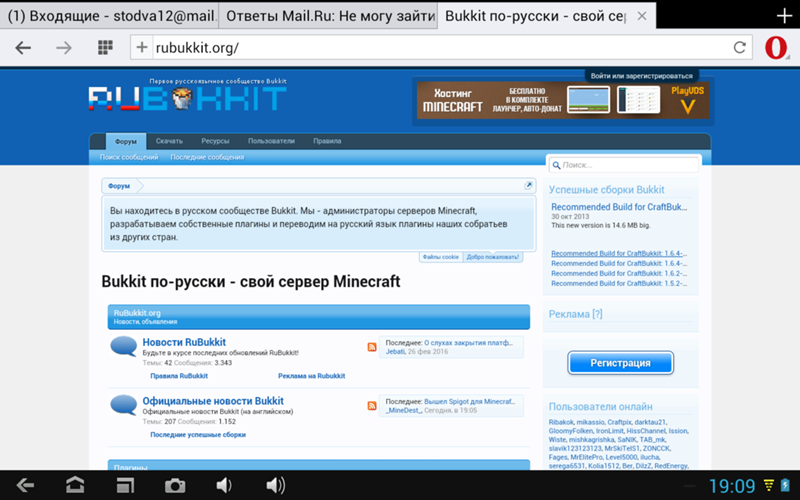The width and height of the screenshot is (800, 500).
Task: Click the Пользователи онлайн heading
Action: point(601,407)
